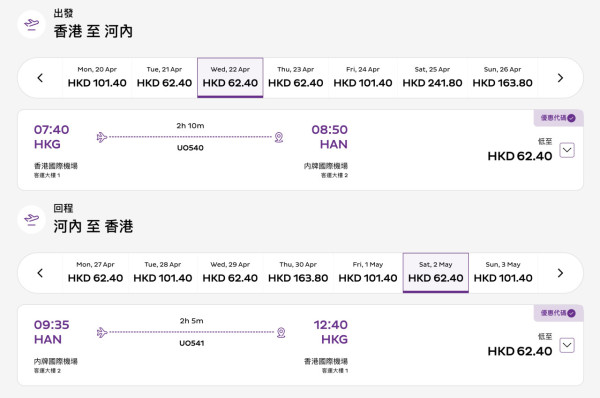Show later return dates with right arrow
This screenshot has width=600, height=398.
pos(560,273)
